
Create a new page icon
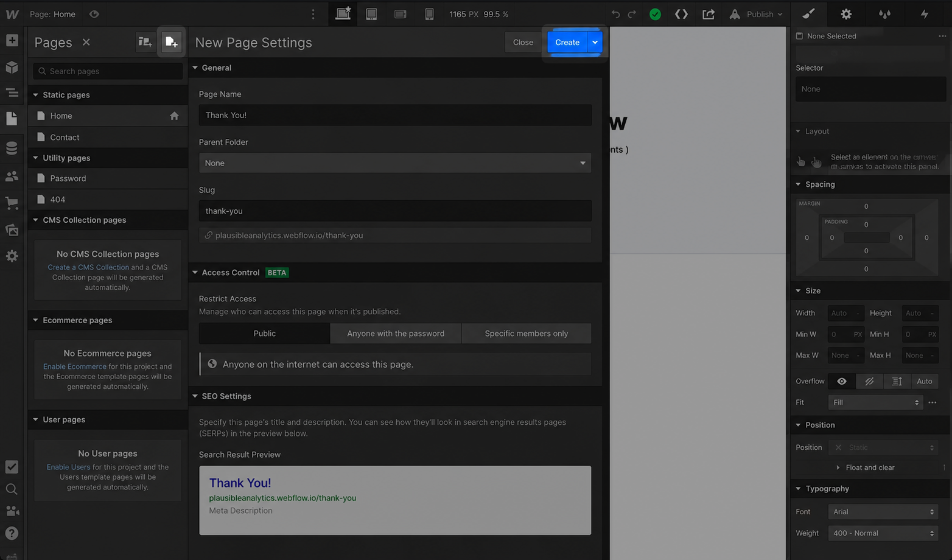(172, 42)
